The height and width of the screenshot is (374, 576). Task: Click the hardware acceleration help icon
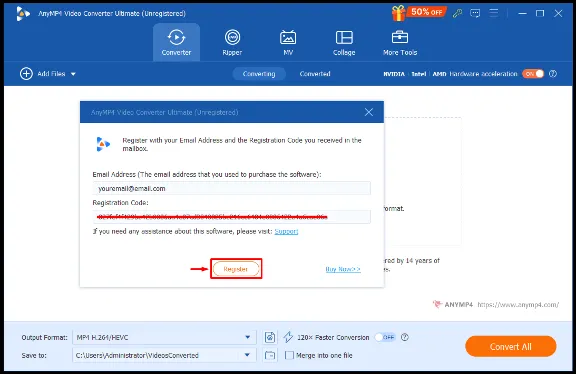click(x=553, y=74)
